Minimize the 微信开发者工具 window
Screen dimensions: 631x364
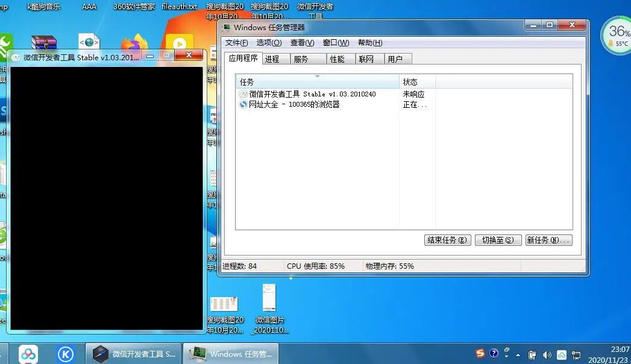coord(150,55)
